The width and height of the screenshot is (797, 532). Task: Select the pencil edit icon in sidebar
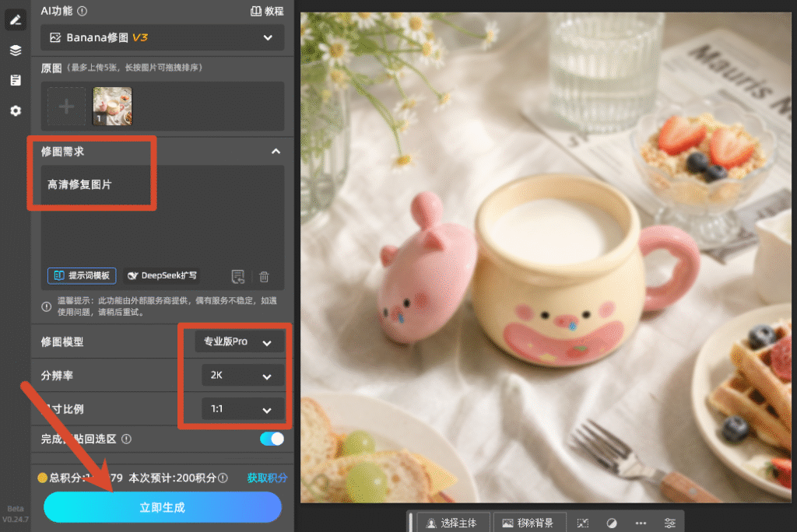pos(16,19)
